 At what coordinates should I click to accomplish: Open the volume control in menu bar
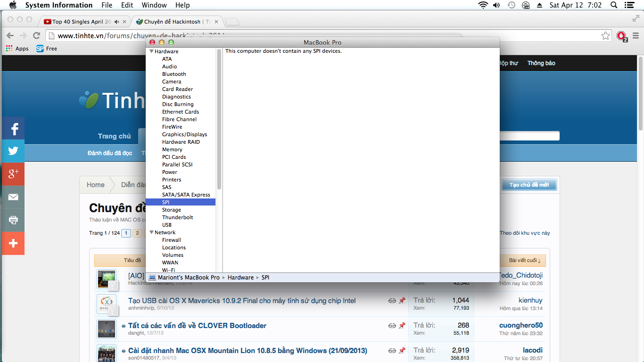(x=496, y=5)
